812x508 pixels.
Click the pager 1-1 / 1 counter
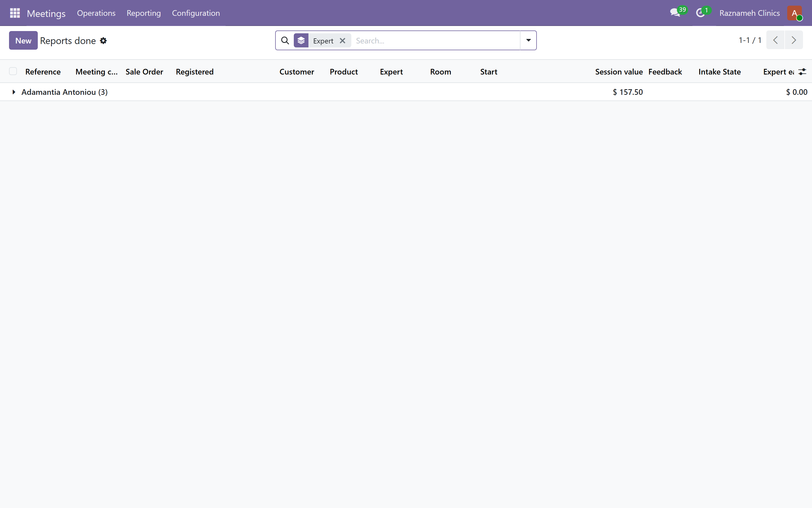tap(750, 40)
